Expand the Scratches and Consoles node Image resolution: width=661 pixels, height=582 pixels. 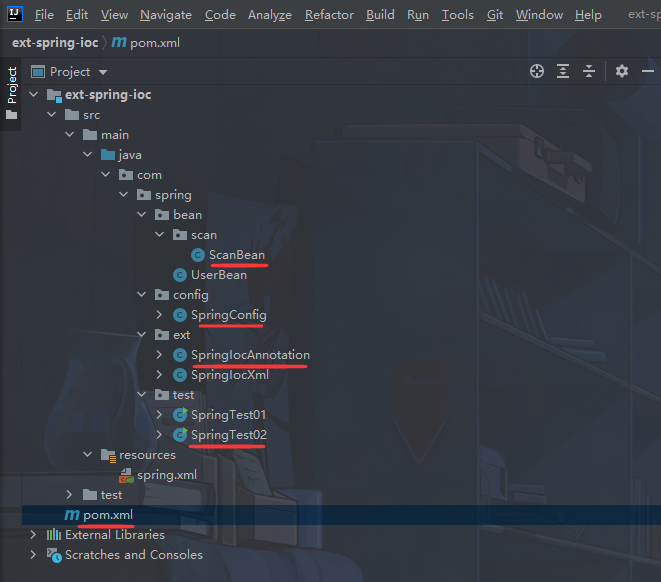[x=33, y=555]
